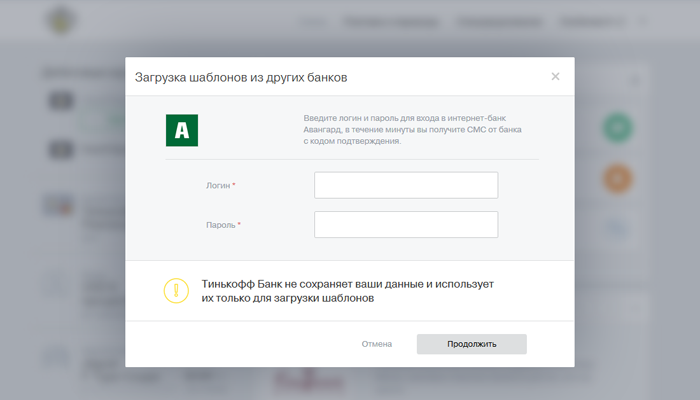The height and width of the screenshot is (400, 700).
Task: Focus the Пароль input field
Action: coord(406,224)
